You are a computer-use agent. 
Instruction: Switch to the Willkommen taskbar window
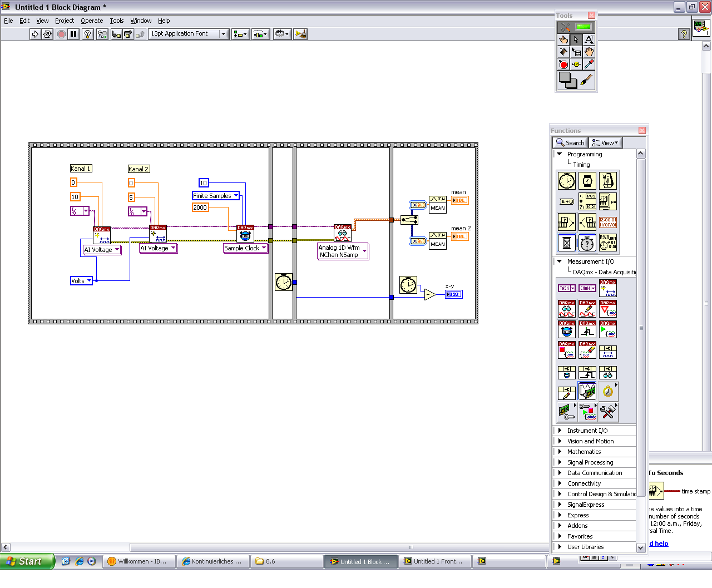(139, 561)
